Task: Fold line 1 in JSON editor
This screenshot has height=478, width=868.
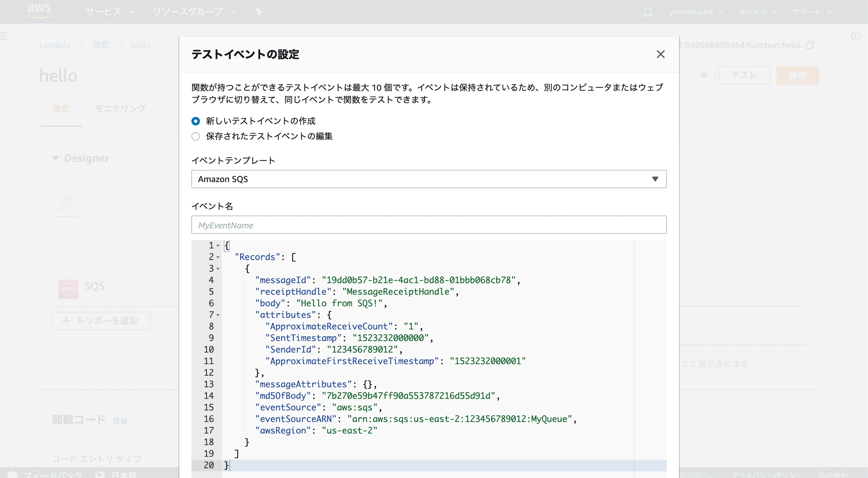Action: [x=218, y=246]
